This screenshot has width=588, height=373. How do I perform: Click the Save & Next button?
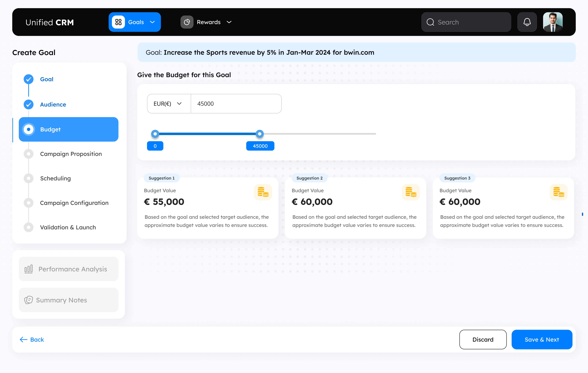pyautogui.click(x=542, y=340)
